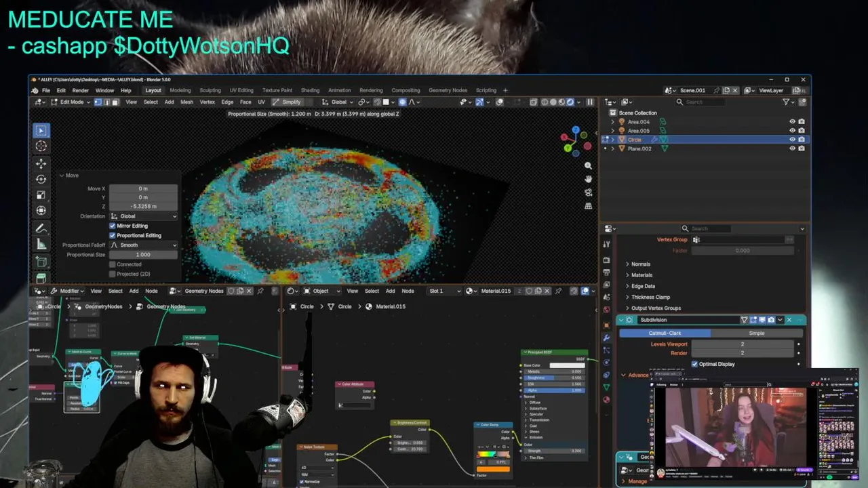Switch to the UV Editing workspace tab

click(241, 90)
